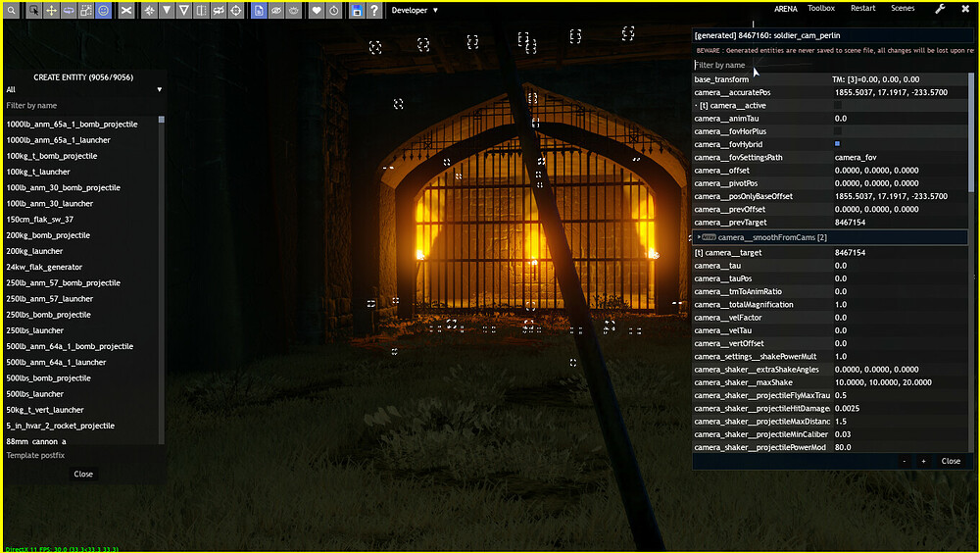Click the plus button in properties panel
Image resolution: width=980 pixels, height=553 pixels.
(923, 461)
